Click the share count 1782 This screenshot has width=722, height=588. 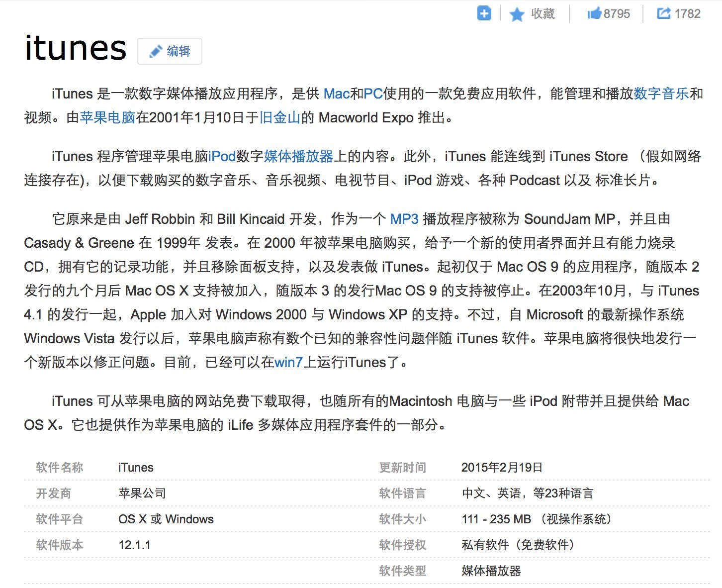688,14
